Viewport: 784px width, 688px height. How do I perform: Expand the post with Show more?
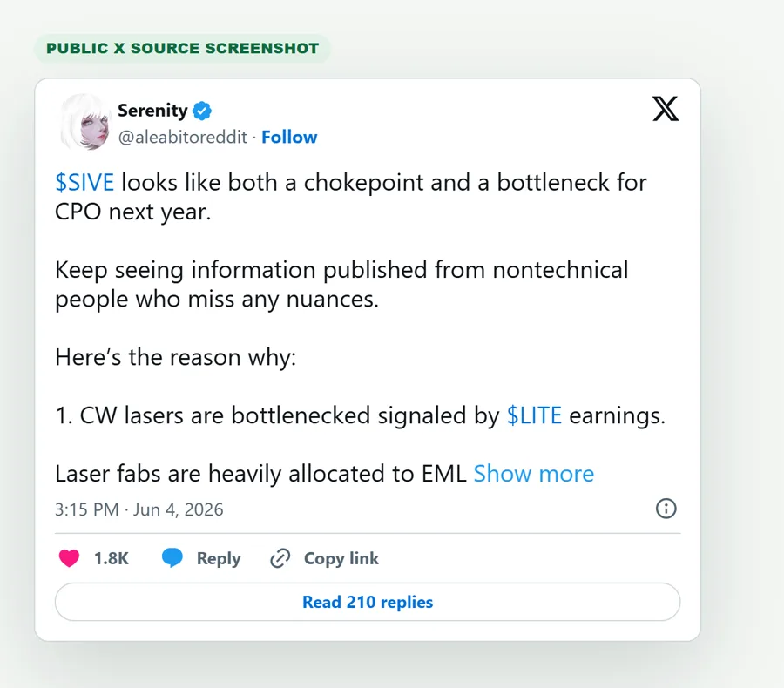tap(533, 474)
